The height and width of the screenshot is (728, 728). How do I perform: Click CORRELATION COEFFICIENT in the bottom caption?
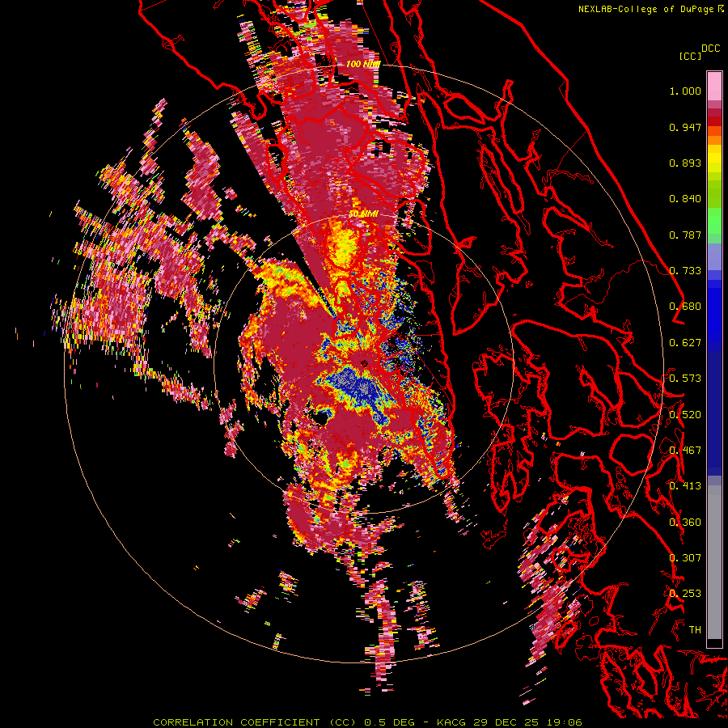pos(236,722)
